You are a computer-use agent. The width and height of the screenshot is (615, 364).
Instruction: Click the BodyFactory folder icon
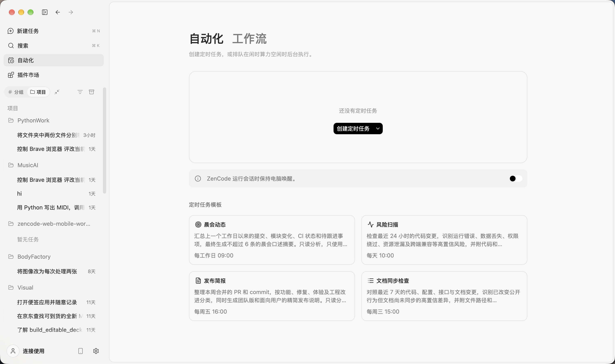point(11,257)
